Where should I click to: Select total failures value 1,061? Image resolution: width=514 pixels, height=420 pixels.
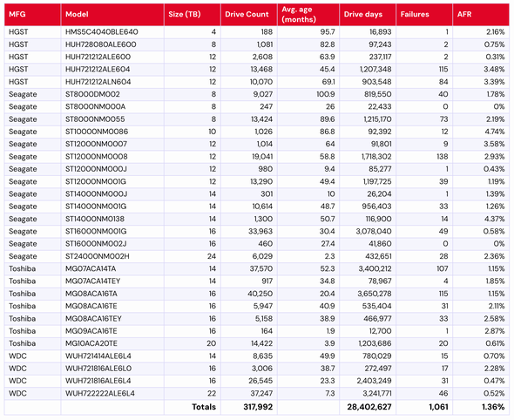tap(424, 407)
